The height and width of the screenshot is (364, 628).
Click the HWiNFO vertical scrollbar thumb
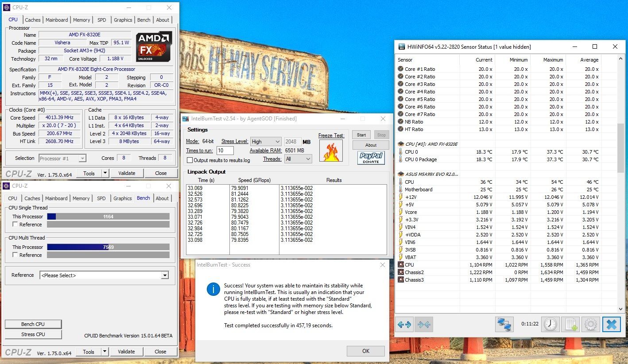[x=620, y=148]
